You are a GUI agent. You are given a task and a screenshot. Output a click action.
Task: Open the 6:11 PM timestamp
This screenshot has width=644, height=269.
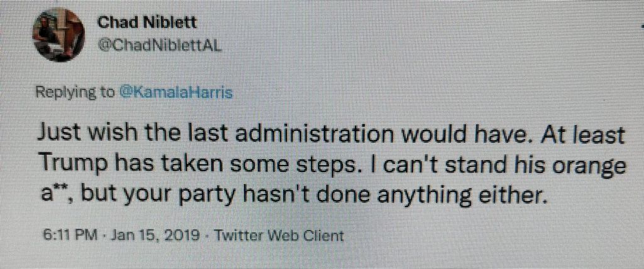(69, 237)
